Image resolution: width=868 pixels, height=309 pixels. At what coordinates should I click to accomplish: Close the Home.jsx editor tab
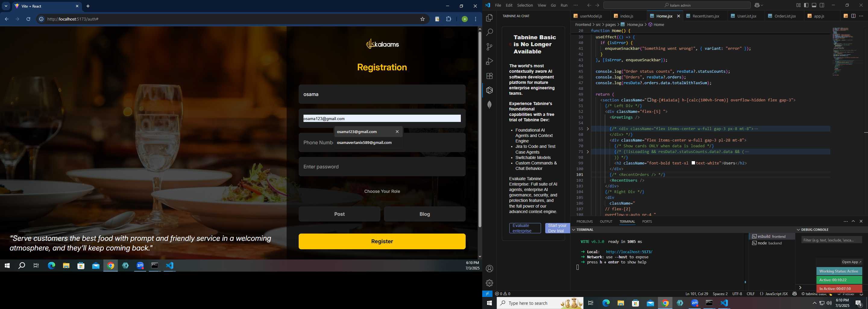[679, 16]
